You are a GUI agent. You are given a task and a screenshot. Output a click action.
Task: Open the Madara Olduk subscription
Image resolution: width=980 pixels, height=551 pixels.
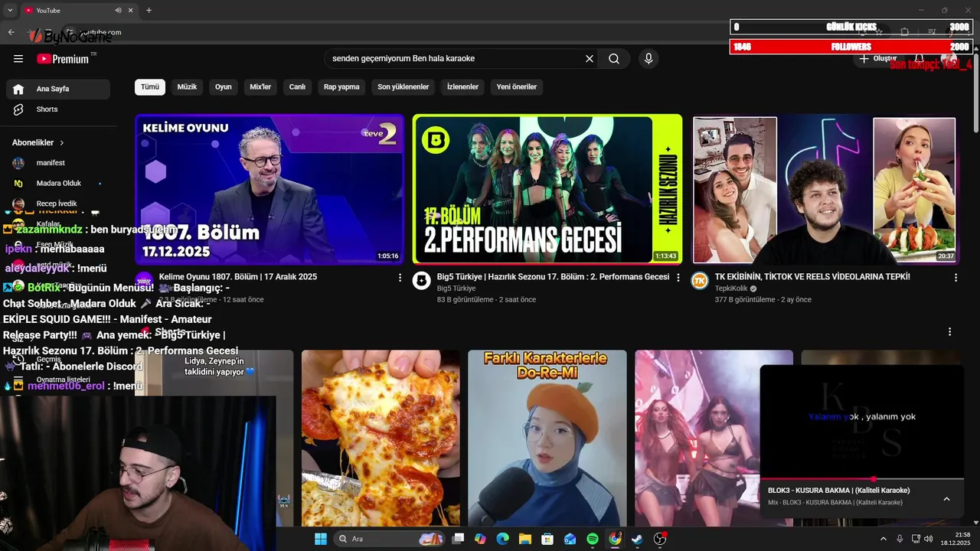pyautogui.click(x=58, y=184)
